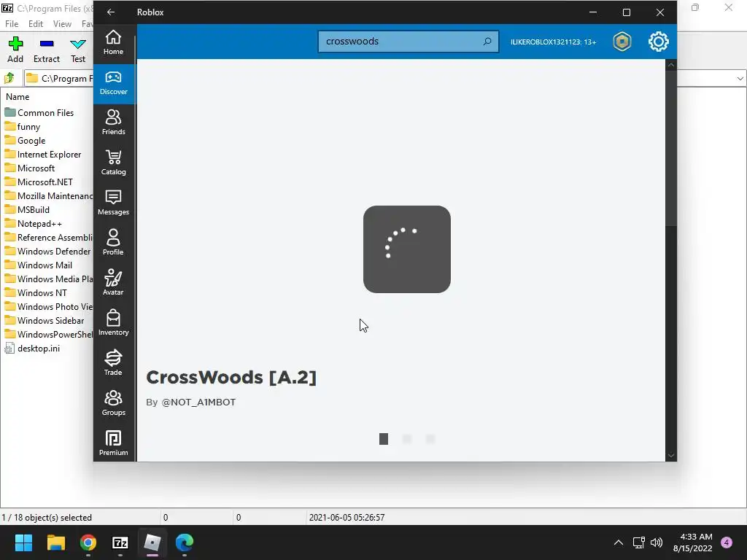Open the notification badge showing 4
The height and width of the screenshot is (560, 747).
727,542
